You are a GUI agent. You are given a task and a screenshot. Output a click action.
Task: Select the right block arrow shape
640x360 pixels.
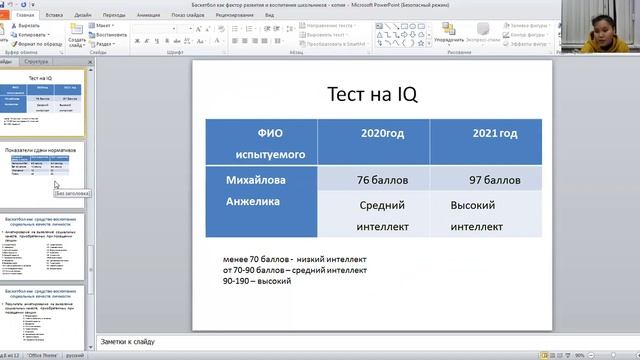(x=404, y=35)
